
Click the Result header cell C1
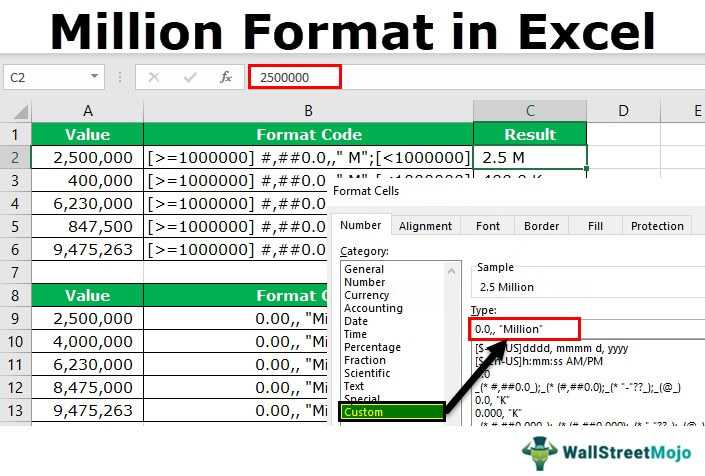coord(530,134)
